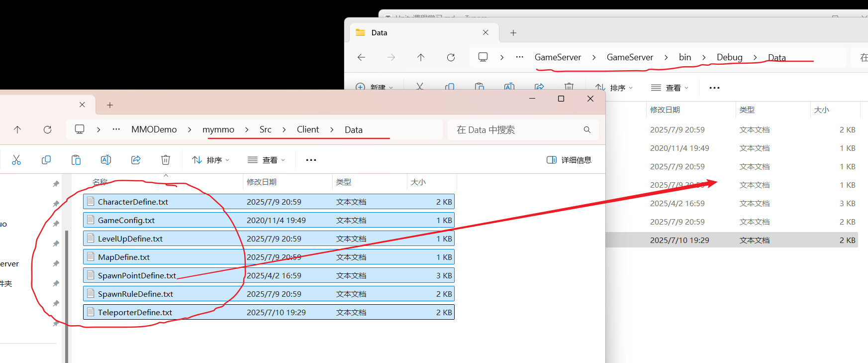Click the Paste clipboard icon in front toolbar
This screenshot has height=363, width=868.
[x=76, y=160]
